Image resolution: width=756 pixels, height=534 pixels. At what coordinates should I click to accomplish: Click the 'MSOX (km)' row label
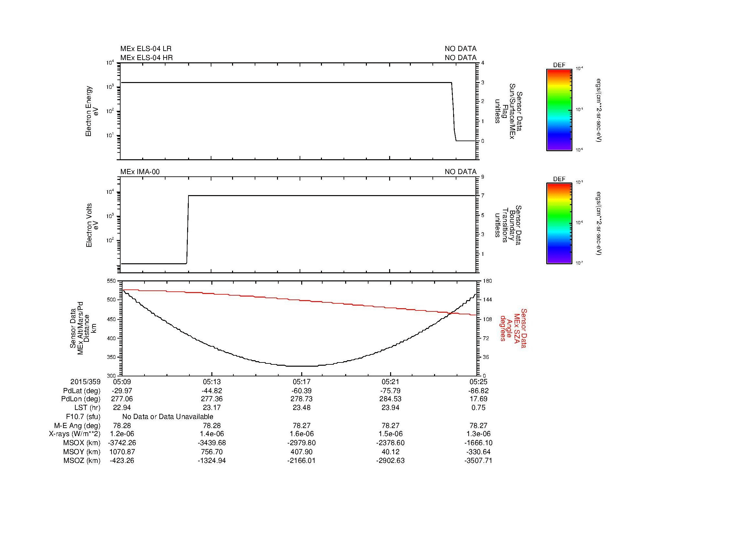pos(82,443)
